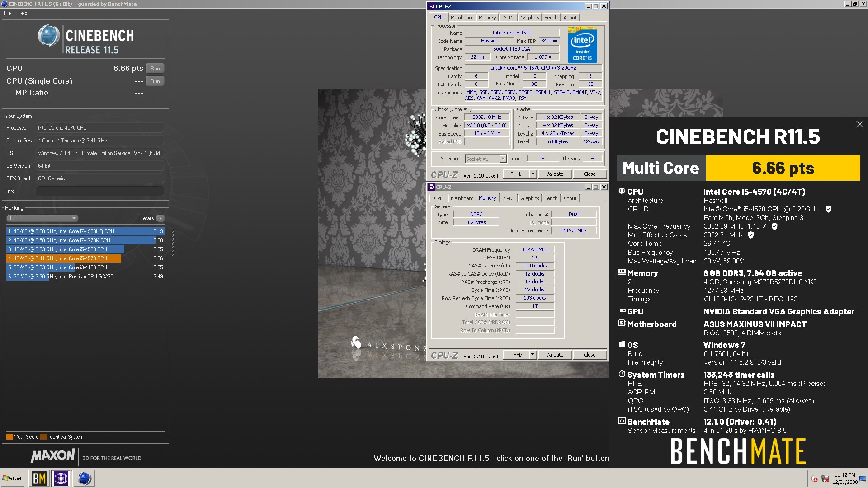Image resolution: width=868 pixels, height=488 pixels.
Task: Open the CPU-Z taskbar icon
Action: (61, 478)
